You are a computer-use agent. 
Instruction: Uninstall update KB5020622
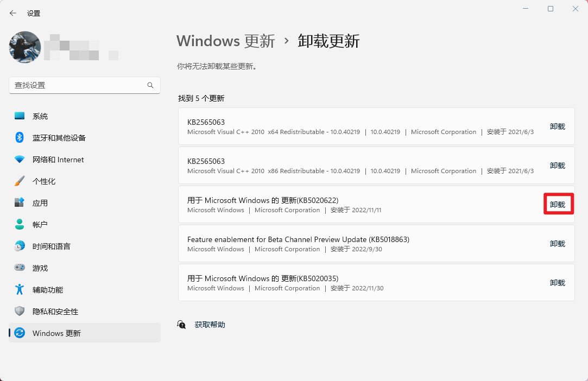[558, 204]
